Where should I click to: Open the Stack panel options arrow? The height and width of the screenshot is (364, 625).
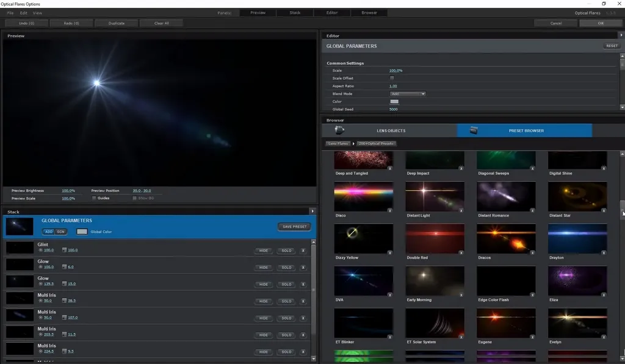tap(312, 211)
